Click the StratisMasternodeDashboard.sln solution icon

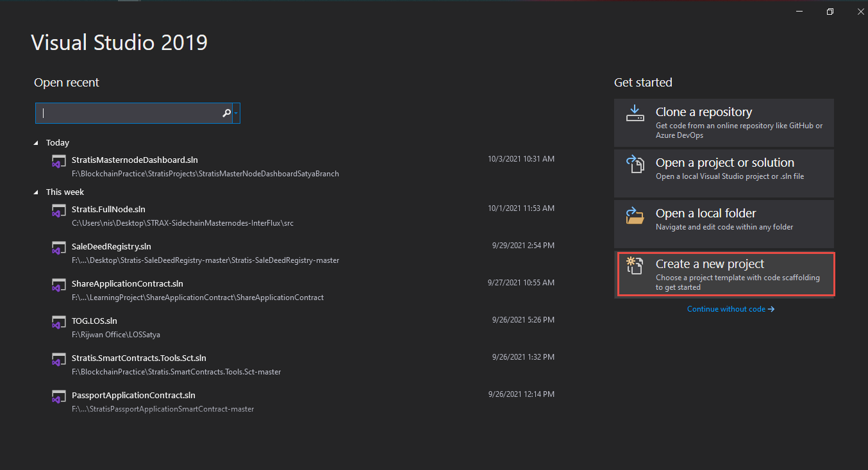pyautogui.click(x=59, y=162)
